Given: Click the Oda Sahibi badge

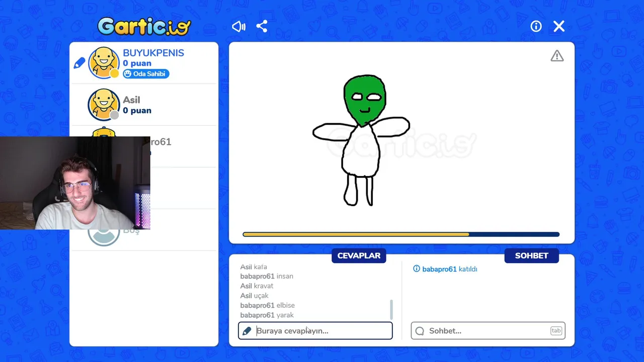Looking at the screenshot, I should (146, 74).
